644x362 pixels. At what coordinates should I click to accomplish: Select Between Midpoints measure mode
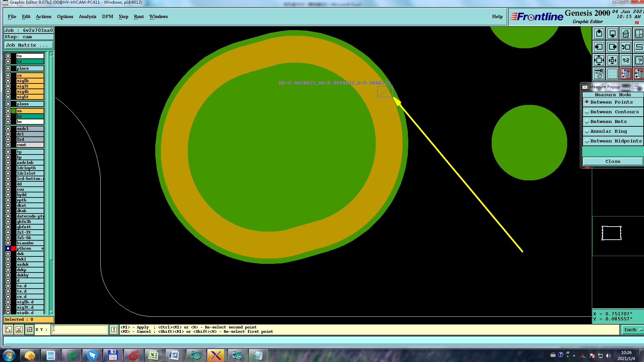[613, 141]
